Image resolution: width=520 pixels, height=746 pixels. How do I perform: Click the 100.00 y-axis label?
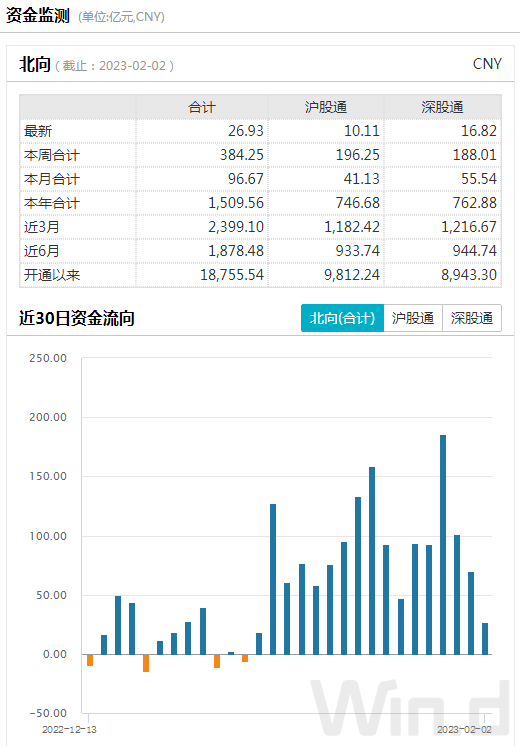(x=48, y=536)
